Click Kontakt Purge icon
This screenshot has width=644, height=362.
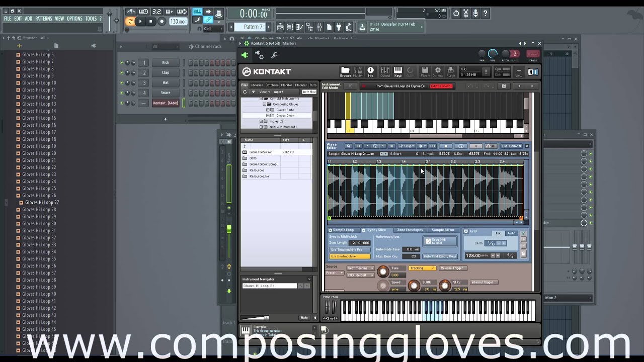(450, 71)
